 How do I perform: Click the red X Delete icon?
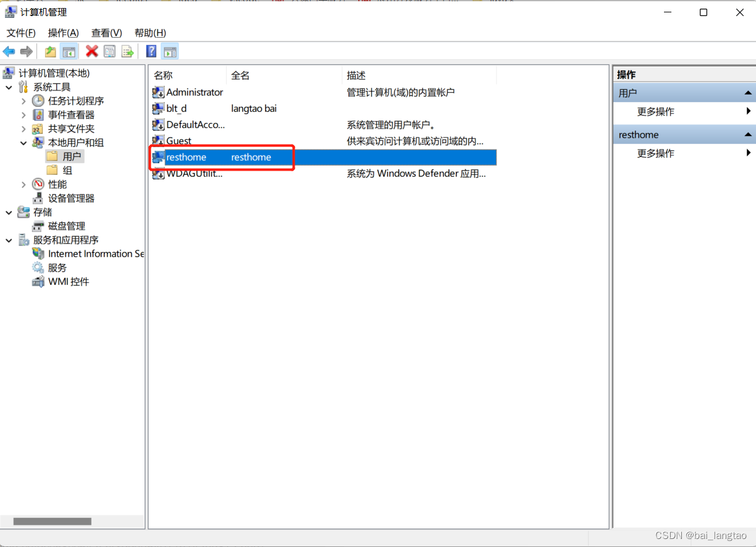pyautogui.click(x=91, y=51)
